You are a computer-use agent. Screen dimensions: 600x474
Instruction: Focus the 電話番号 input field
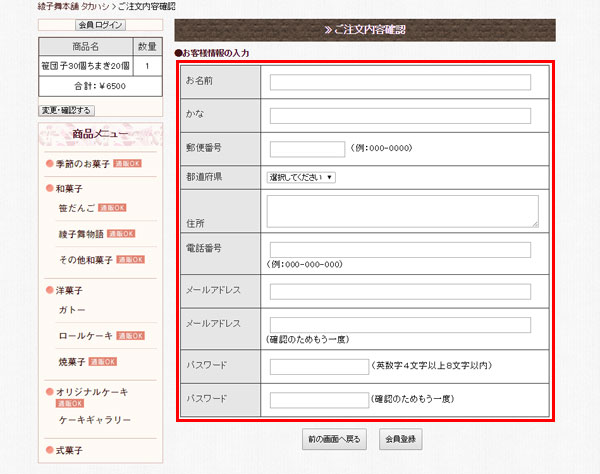(x=400, y=250)
